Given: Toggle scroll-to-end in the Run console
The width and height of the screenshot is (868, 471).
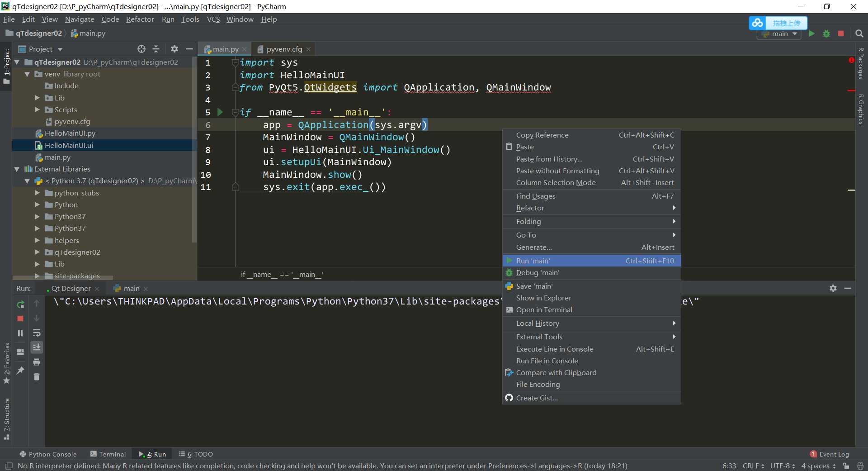Looking at the screenshot, I should coord(37,347).
